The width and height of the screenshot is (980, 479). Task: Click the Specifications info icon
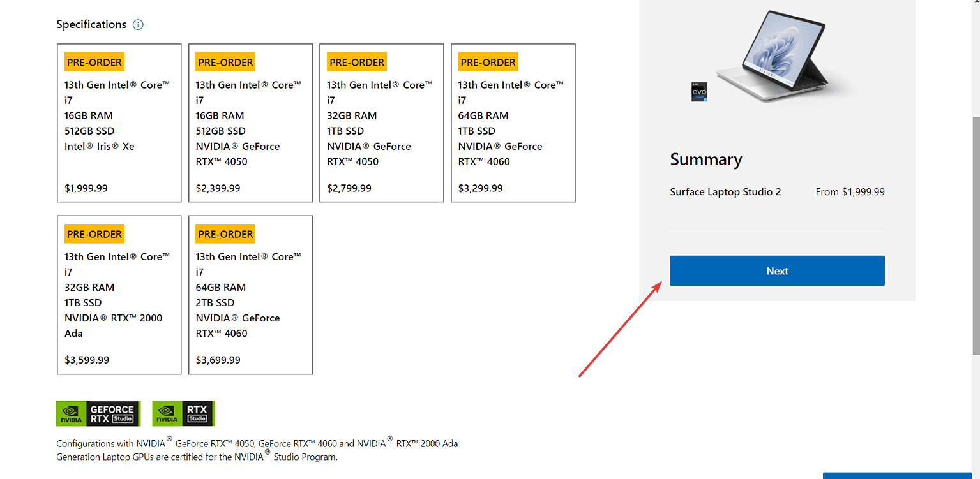tap(138, 25)
